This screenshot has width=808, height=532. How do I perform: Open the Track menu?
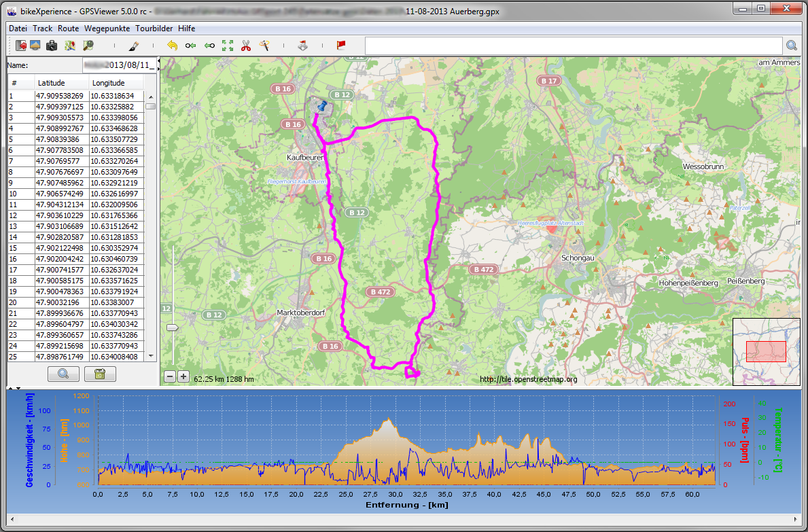pos(42,29)
